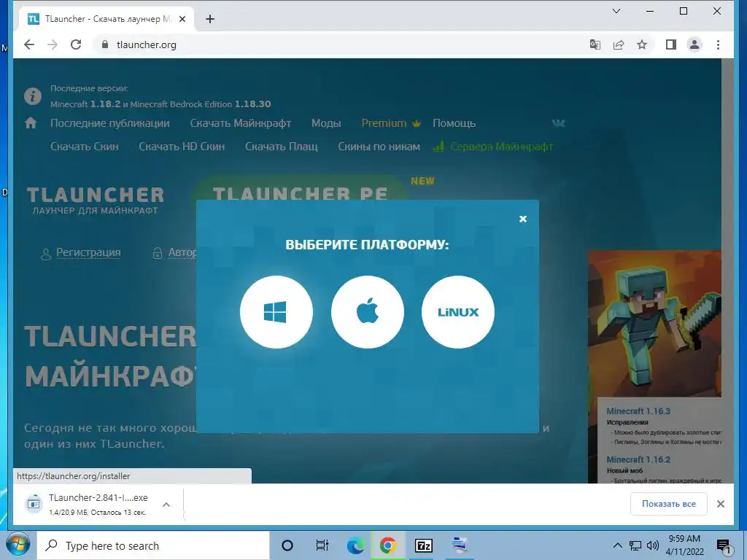This screenshot has width=747, height=560.
Task: Click the browser forward arrow
Action: click(x=53, y=44)
